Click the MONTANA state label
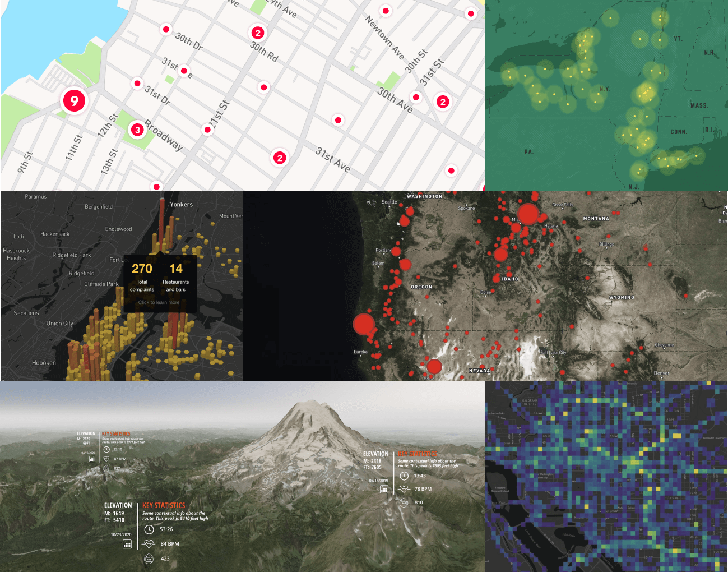 (x=596, y=219)
